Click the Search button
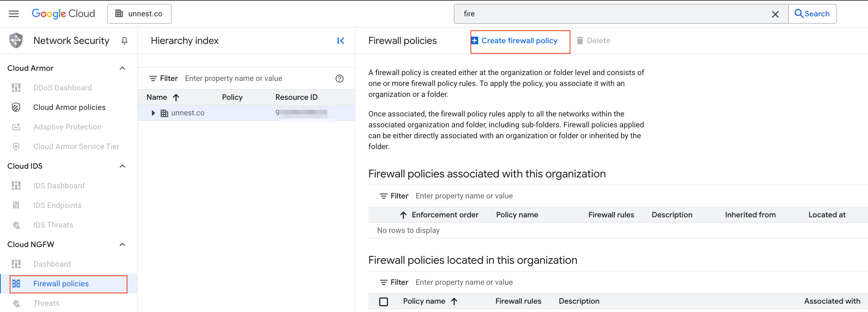The width and height of the screenshot is (868, 312). click(812, 14)
